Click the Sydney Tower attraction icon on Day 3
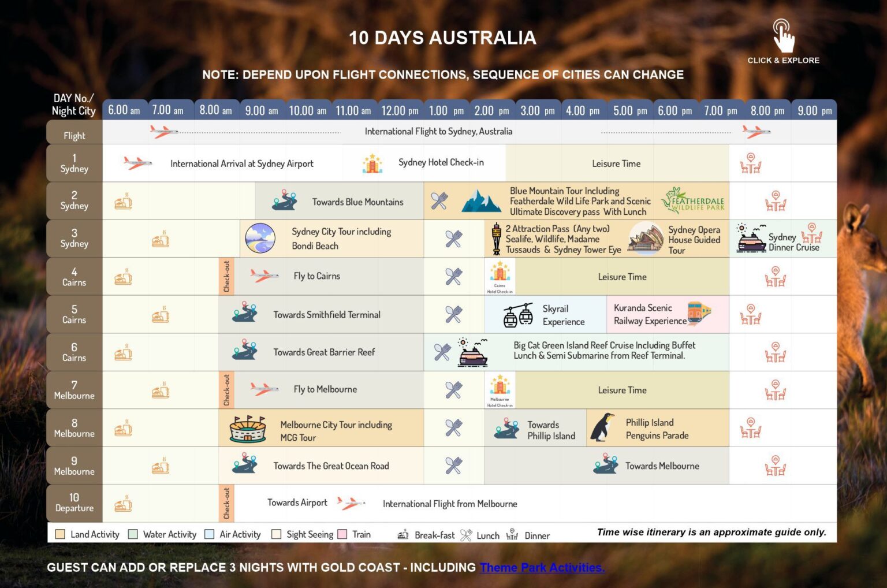 point(495,239)
